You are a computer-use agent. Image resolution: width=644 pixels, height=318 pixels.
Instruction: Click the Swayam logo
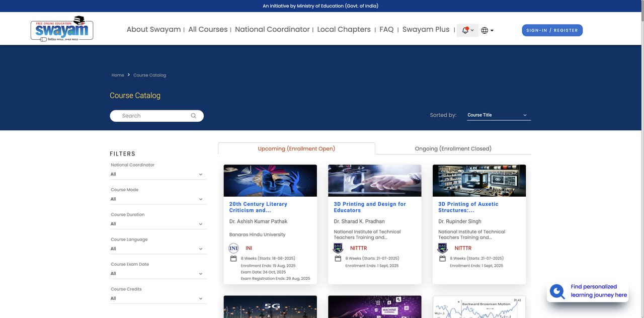[61, 29]
